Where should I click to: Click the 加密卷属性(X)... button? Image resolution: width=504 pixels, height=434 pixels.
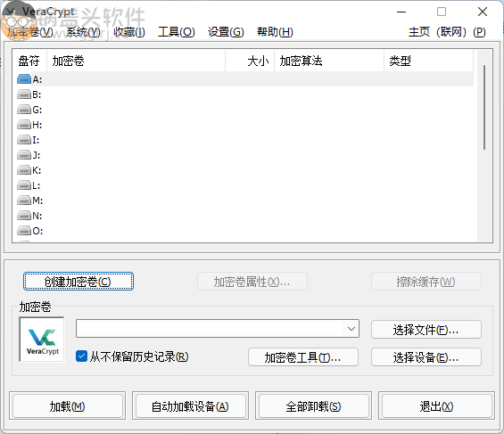(252, 282)
